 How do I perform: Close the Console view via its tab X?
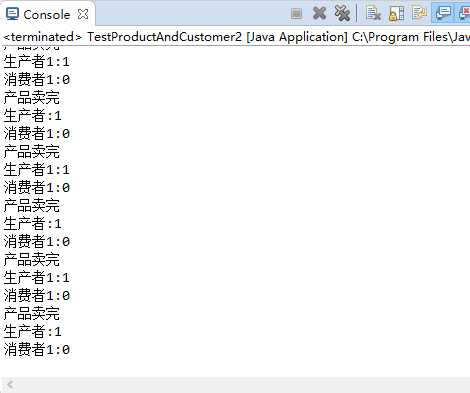coord(83,14)
